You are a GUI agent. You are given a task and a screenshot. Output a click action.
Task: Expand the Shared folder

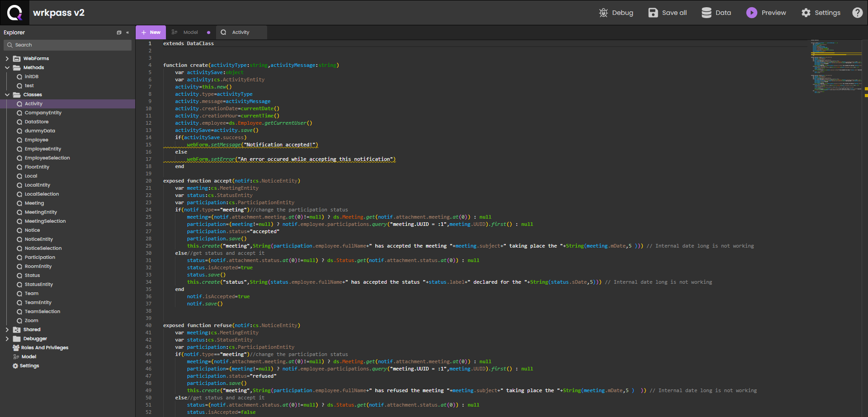tap(7, 330)
